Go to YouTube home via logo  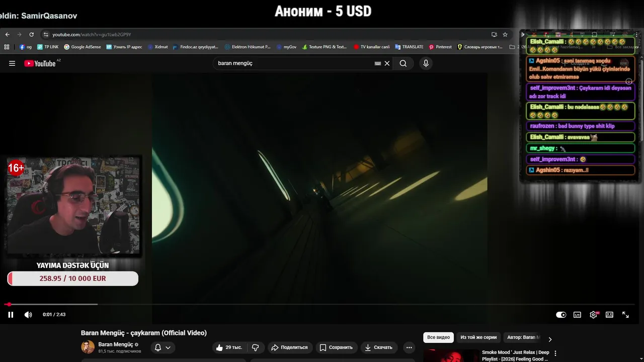point(40,63)
